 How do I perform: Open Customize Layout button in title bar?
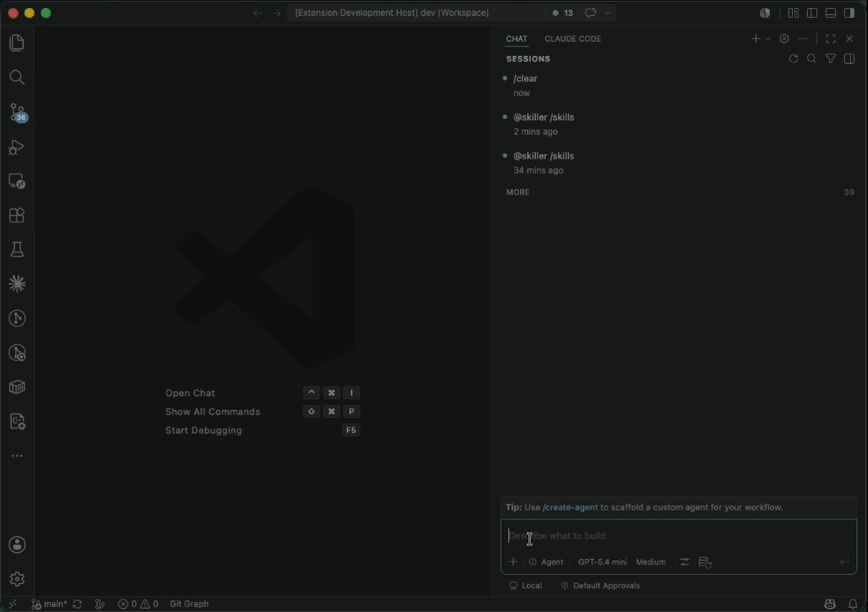793,13
